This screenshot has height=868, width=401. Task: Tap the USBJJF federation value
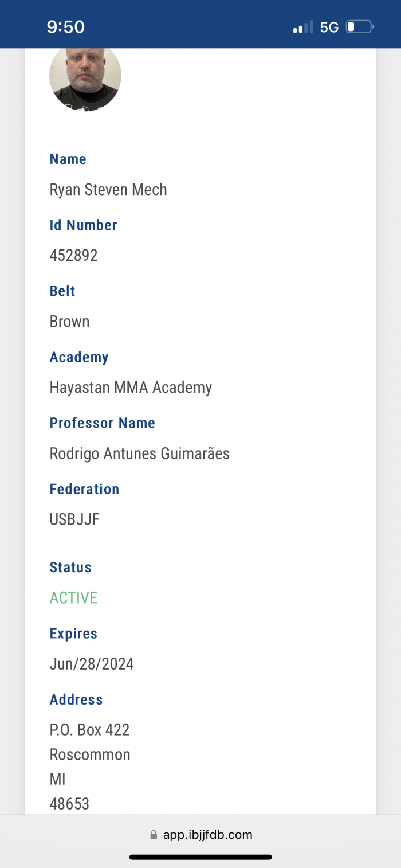(x=74, y=519)
